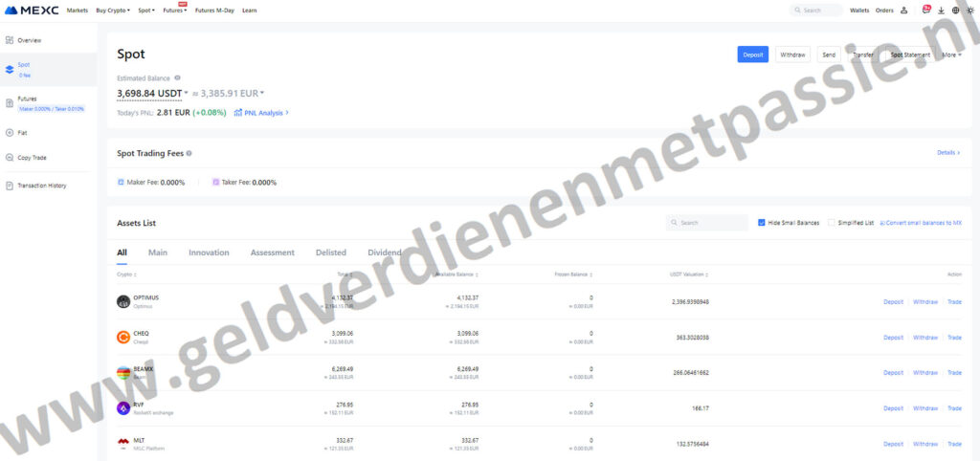This screenshot has width=980, height=461.
Task: Switch to the Innovation assets tab
Action: [209, 252]
